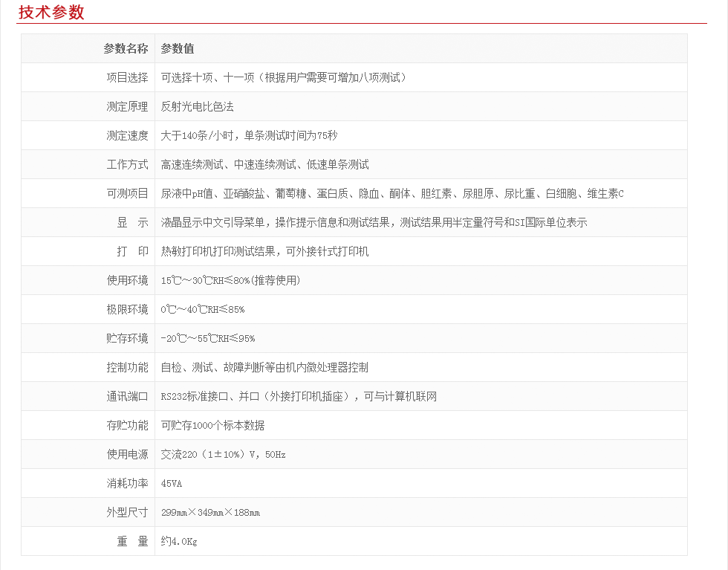This screenshot has height=570, width=728.
Task: Select the 测定速度 row label
Action: point(127,136)
